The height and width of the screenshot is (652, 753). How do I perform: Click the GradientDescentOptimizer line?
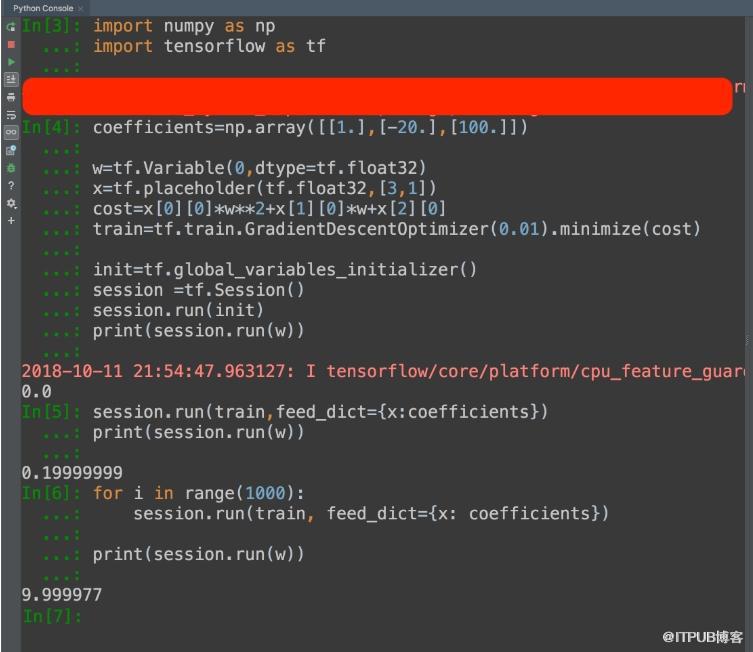397,229
